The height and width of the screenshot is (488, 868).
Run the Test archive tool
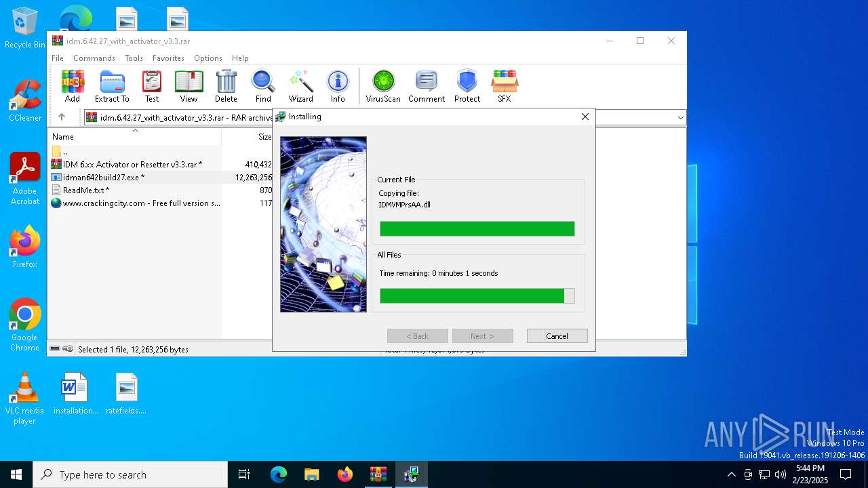152,86
